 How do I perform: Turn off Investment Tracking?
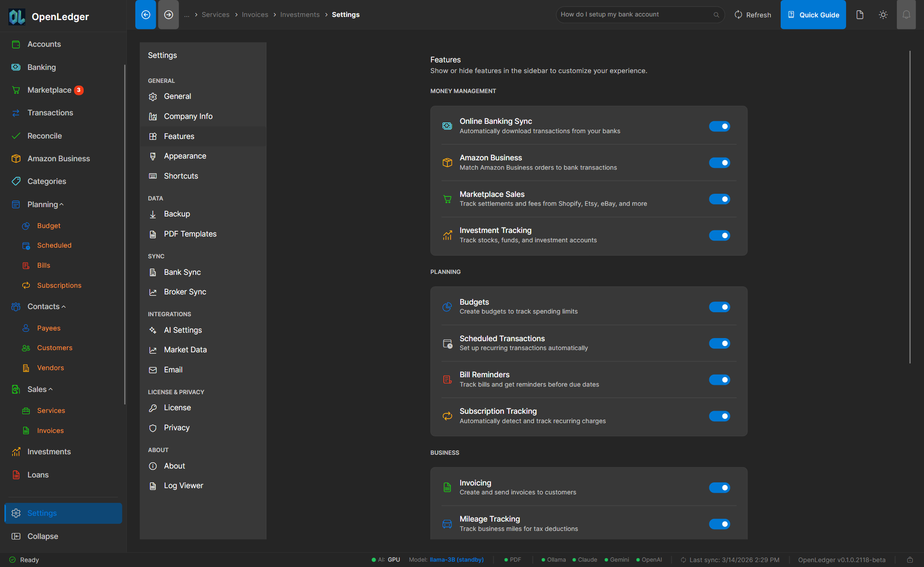pyautogui.click(x=719, y=235)
